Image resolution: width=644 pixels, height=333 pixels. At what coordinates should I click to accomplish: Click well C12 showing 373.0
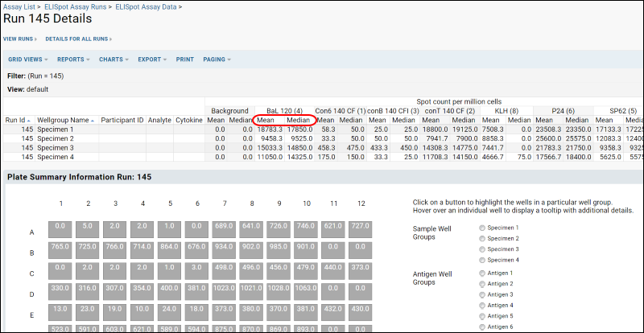click(361, 270)
